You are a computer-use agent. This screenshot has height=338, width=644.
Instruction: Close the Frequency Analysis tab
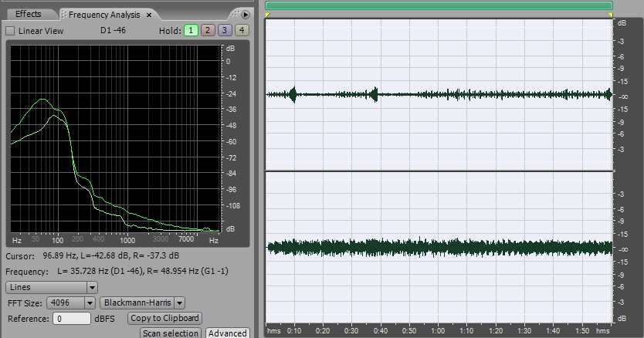[149, 15]
